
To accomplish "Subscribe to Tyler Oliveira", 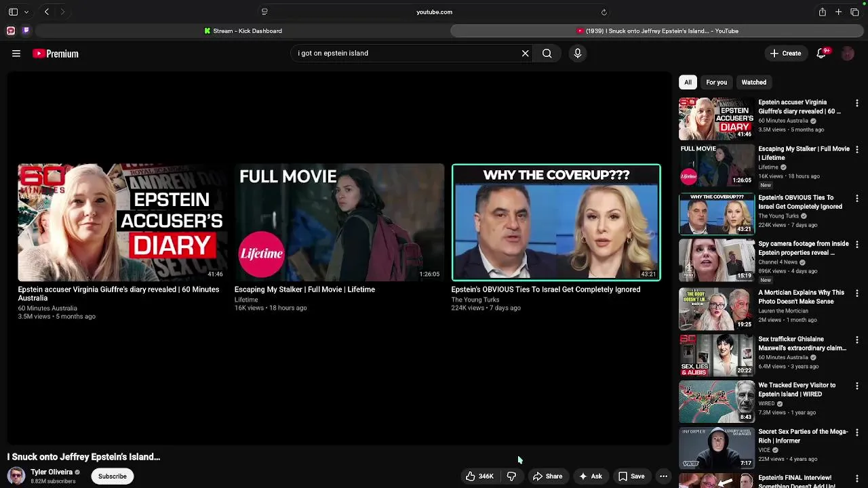I will click(113, 476).
